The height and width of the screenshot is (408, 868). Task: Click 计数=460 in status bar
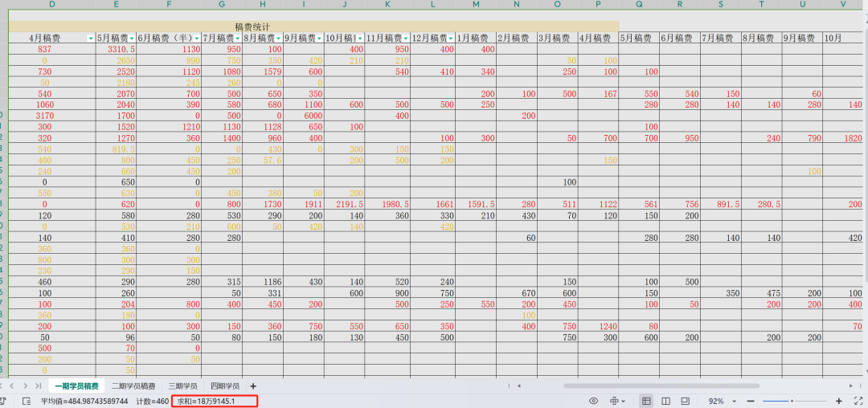(153, 401)
